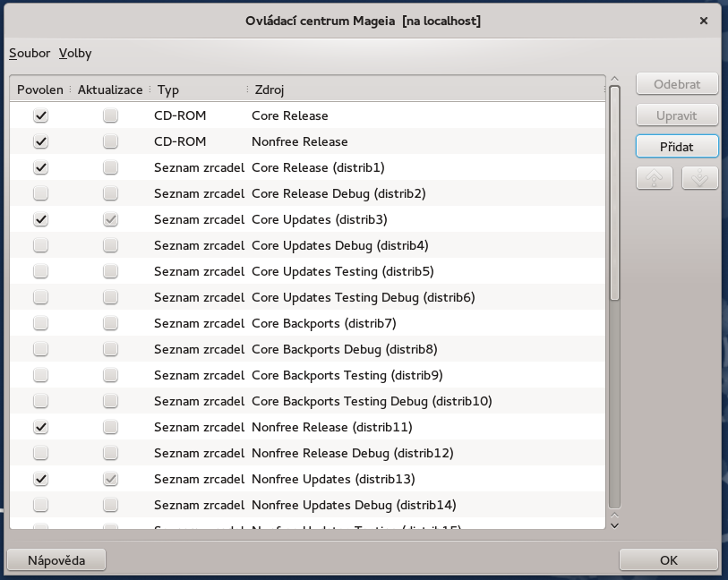The width and height of the screenshot is (728, 580).
Task: Sort by the Typ column header
Action: coord(199,90)
